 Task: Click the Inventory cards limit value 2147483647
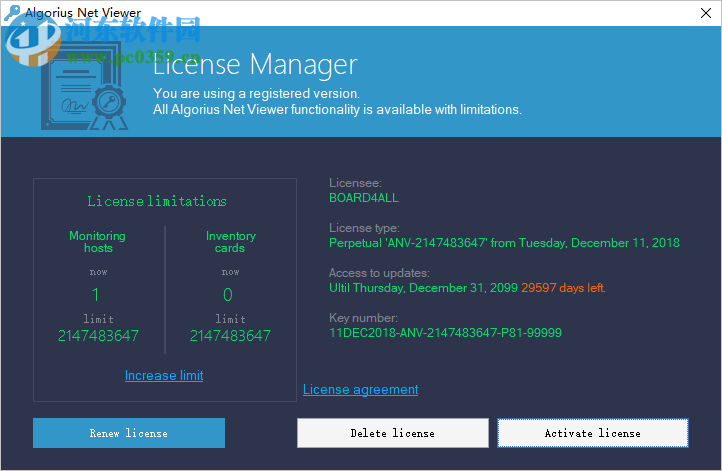click(230, 336)
